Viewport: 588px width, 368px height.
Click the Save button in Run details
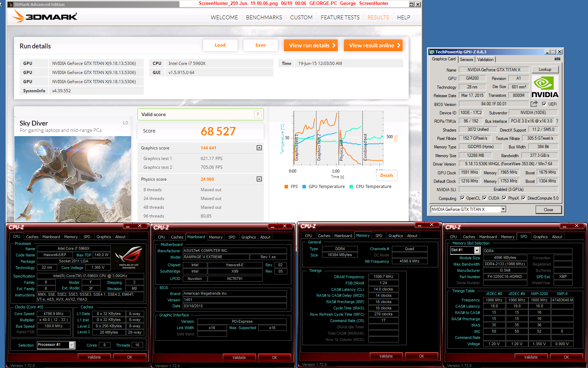(260, 45)
